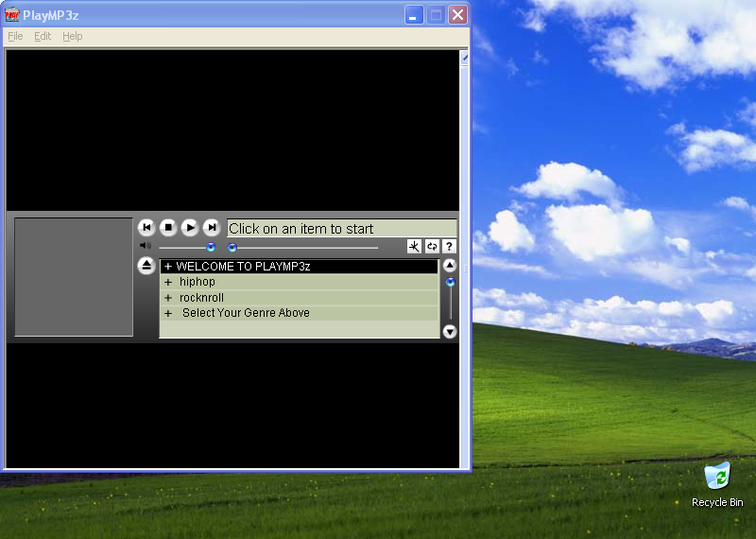Image resolution: width=756 pixels, height=539 pixels.
Task: Click the playlist scroll up arrow
Action: pyautogui.click(x=450, y=265)
